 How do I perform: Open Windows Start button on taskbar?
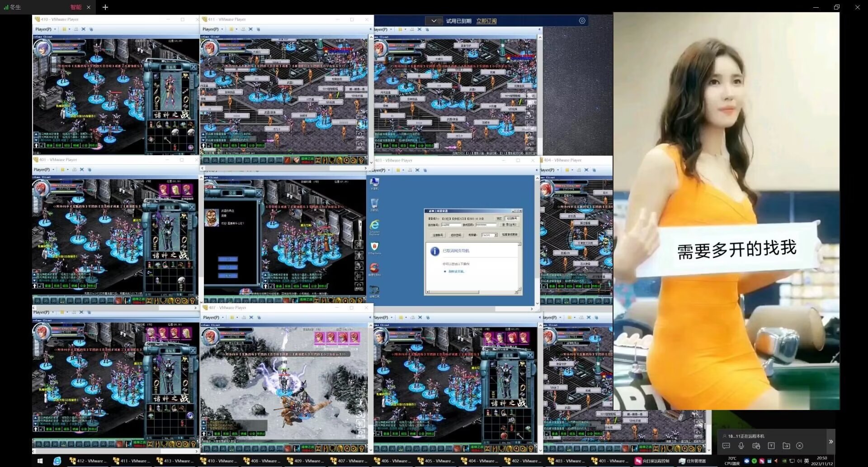[x=40, y=461]
